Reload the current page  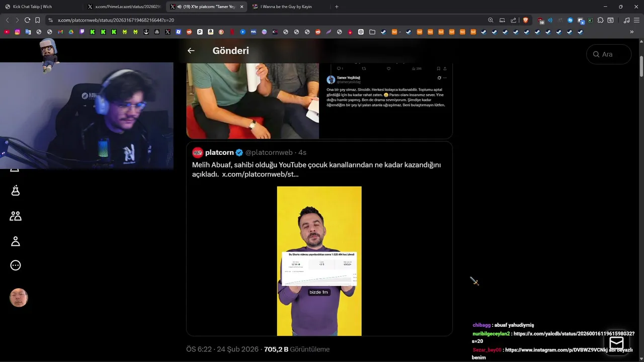click(x=27, y=20)
